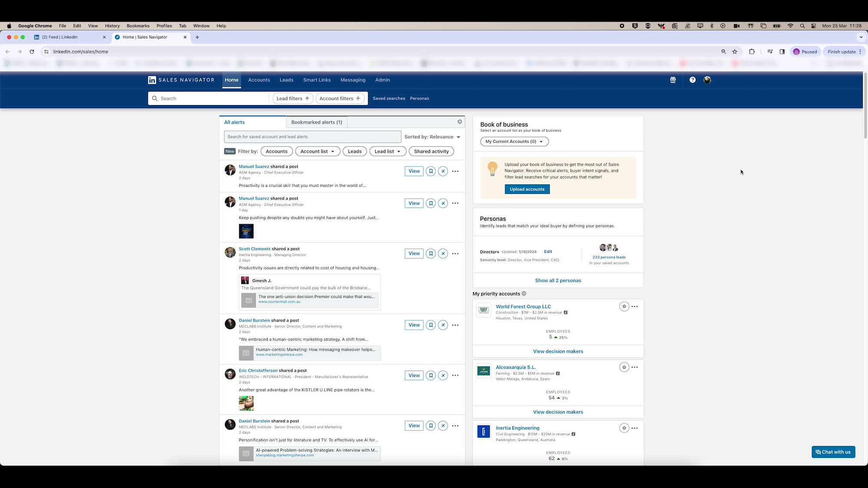Screen dimensions: 868x488
Task: Go to the Leads navigation tab
Action: [x=286, y=80]
